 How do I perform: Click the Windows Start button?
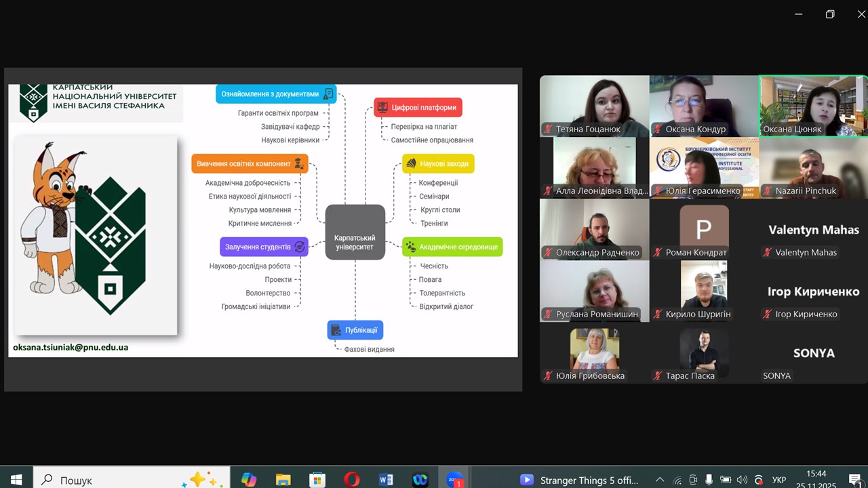click(16, 479)
